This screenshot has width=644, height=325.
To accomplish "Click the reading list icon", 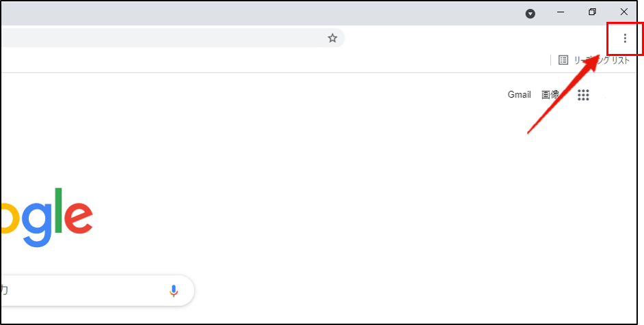I will (x=563, y=60).
